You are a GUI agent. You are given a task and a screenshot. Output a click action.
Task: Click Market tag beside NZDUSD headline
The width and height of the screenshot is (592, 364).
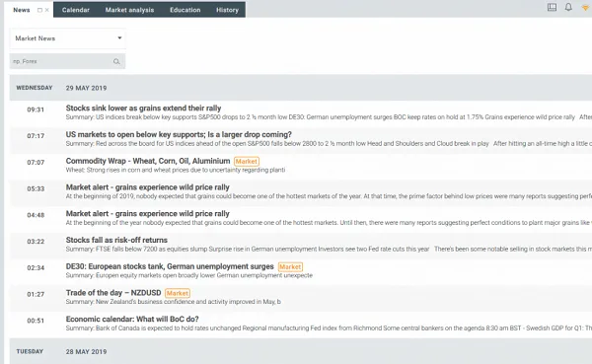click(x=178, y=293)
